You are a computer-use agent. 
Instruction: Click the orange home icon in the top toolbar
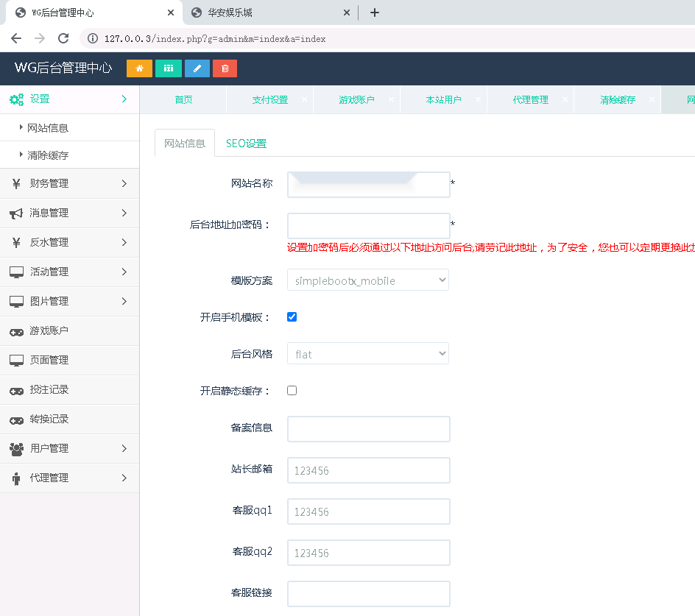click(x=139, y=68)
